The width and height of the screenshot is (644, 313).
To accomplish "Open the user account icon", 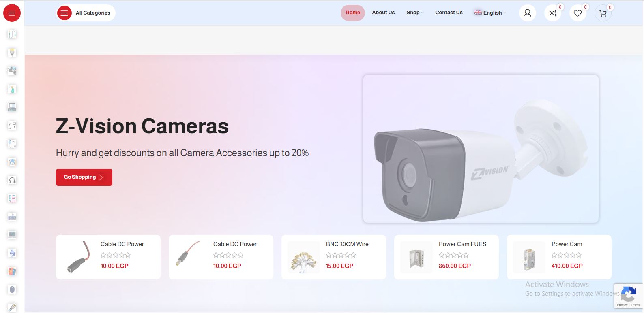I will (x=527, y=13).
